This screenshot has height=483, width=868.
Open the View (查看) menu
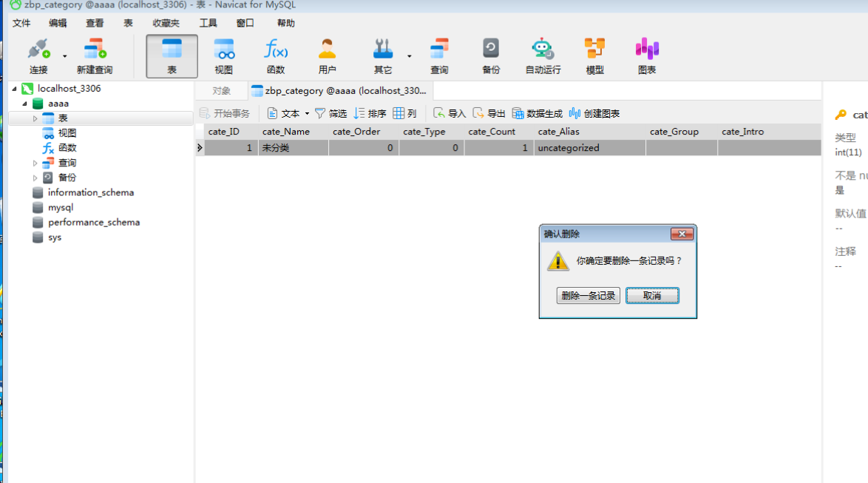pos(95,23)
